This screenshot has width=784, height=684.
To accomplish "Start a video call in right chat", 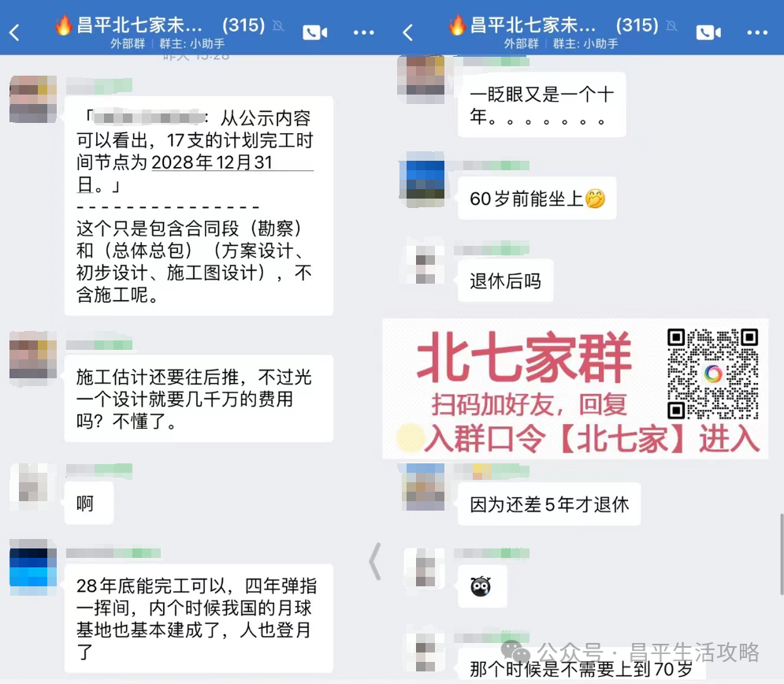I will [708, 33].
